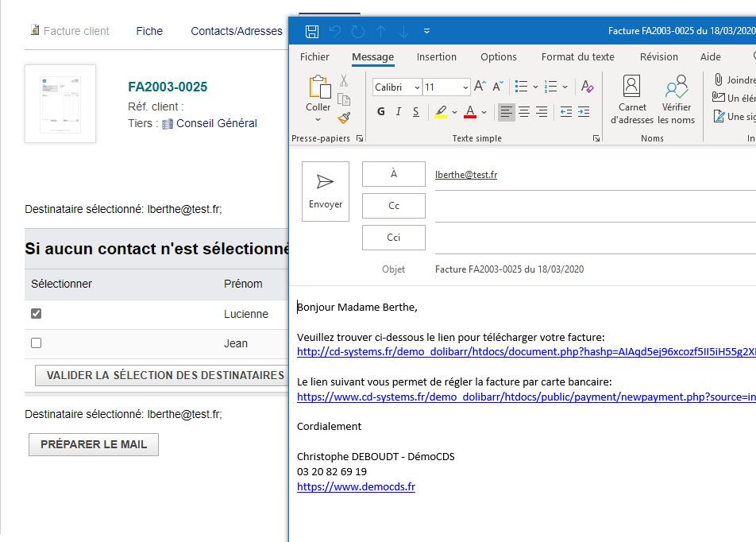This screenshot has width=756, height=542.
Task: Open the Quick Access Toolbar customization dropdown
Action: point(426,31)
